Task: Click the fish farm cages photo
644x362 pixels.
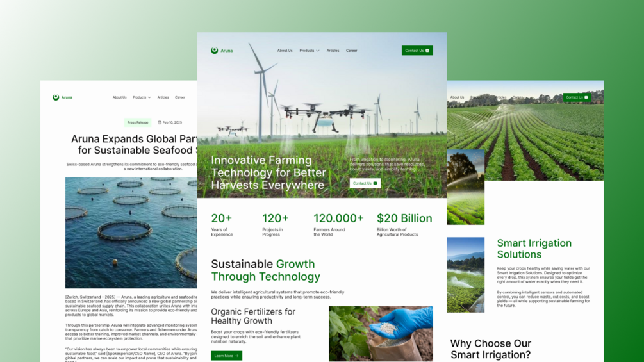Action: (131, 233)
